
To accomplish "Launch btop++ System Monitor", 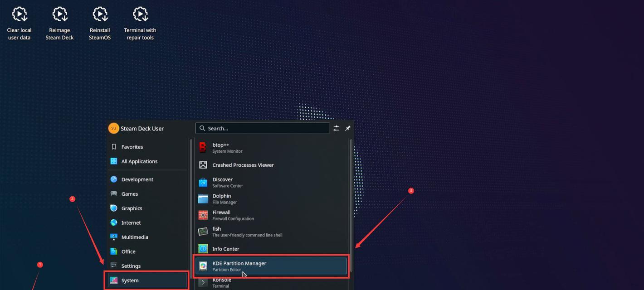I will click(271, 148).
